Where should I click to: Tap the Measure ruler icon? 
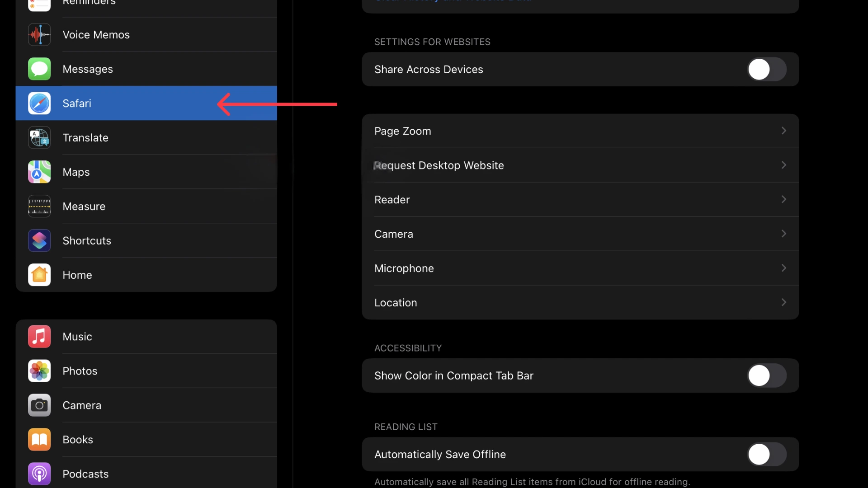pos(39,206)
